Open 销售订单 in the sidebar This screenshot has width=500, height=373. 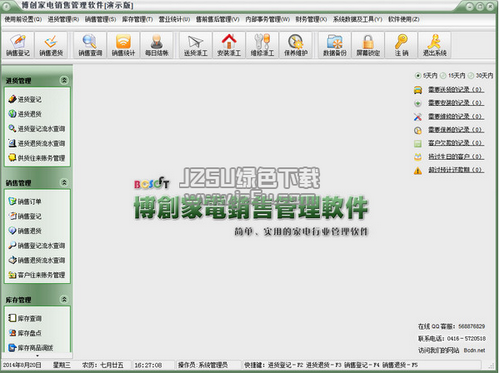click(25, 201)
